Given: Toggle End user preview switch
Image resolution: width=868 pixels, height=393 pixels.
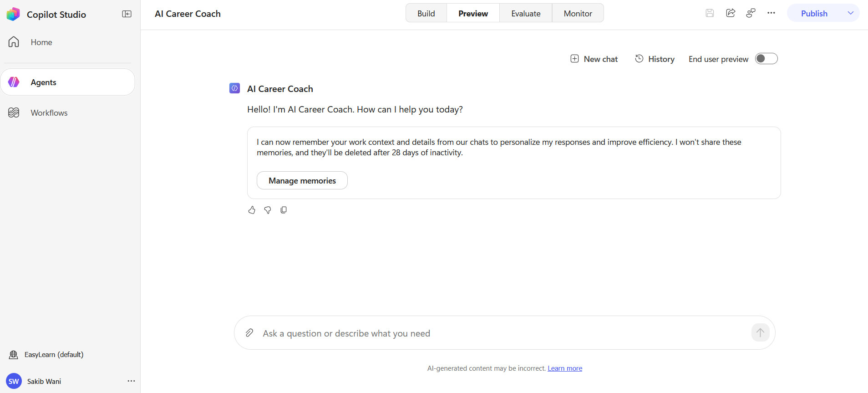Looking at the screenshot, I should tap(766, 59).
